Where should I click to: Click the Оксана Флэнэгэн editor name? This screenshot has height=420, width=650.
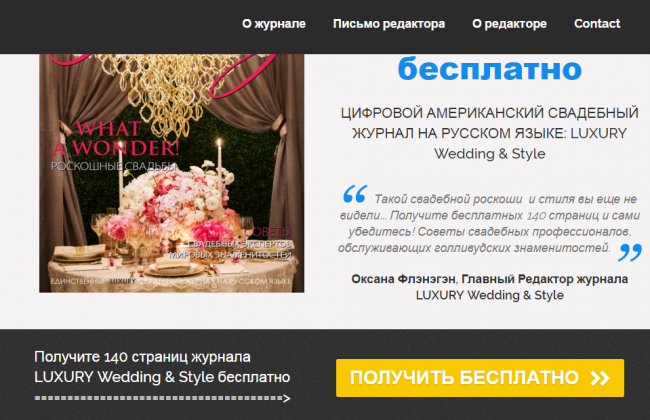[x=403, y=279]
